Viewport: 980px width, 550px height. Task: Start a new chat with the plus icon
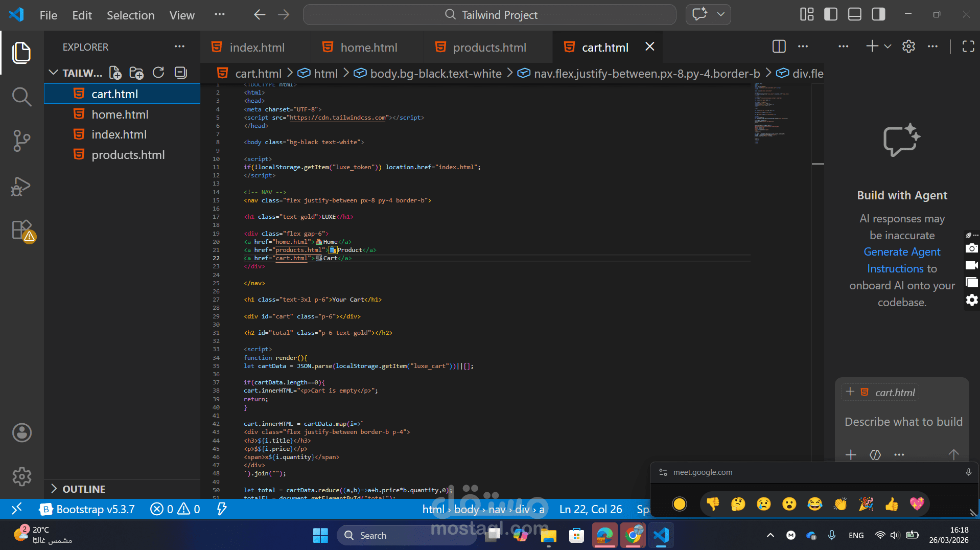[872, 47]
